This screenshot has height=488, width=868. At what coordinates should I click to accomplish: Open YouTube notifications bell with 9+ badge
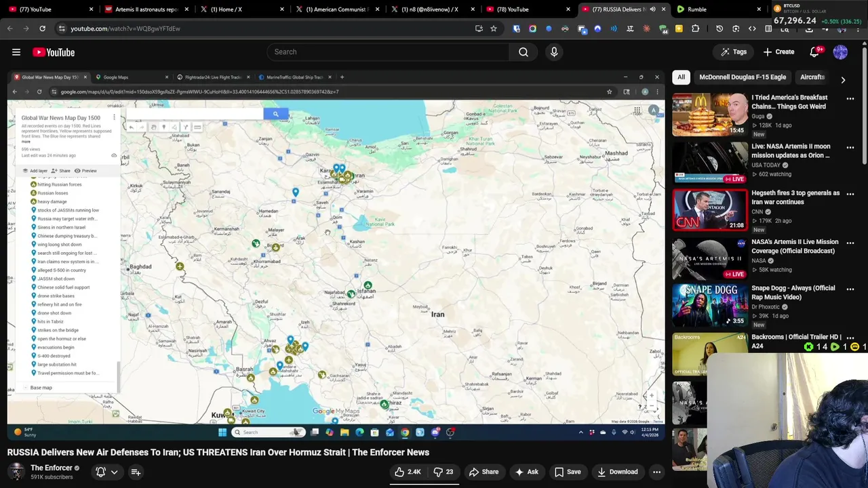[815, 52]
